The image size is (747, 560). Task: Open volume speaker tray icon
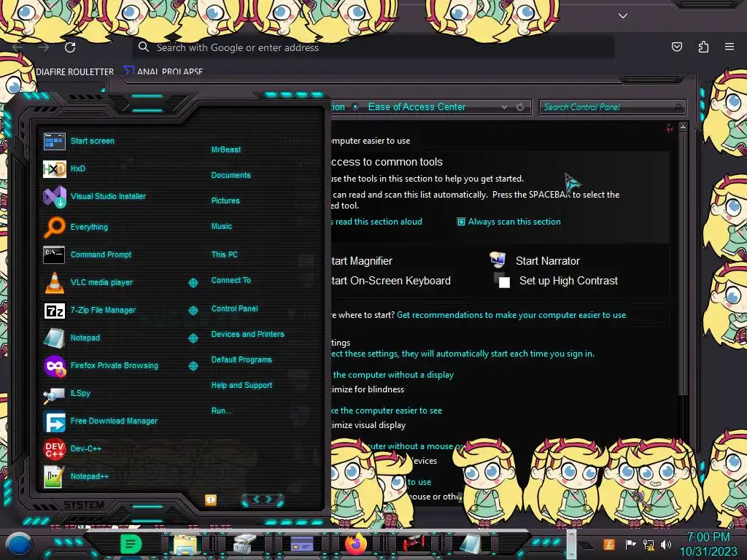pos(666,544)
